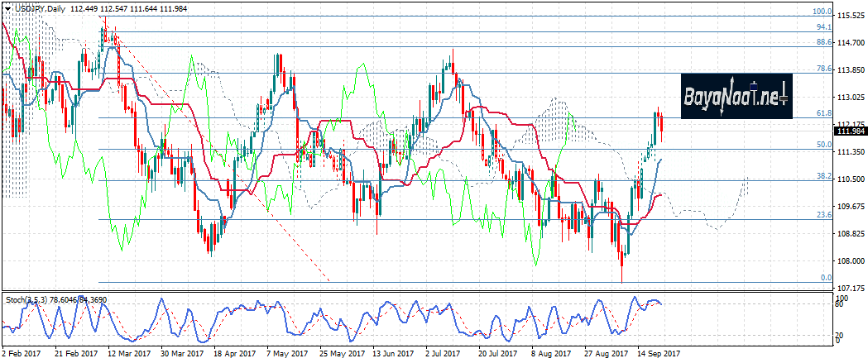Image resolution: width=868 pixels, height=363 pixels.
Task: Click the 100.0 Fibonacci level label
Action: (822, 12)
